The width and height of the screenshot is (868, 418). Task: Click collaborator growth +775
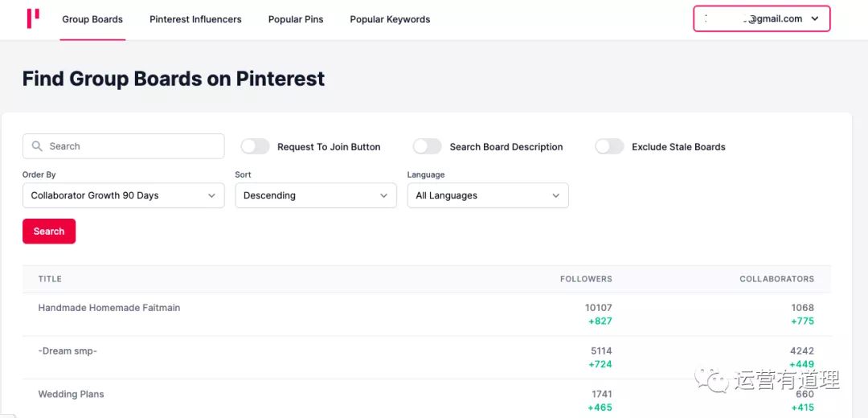(802, 321)
